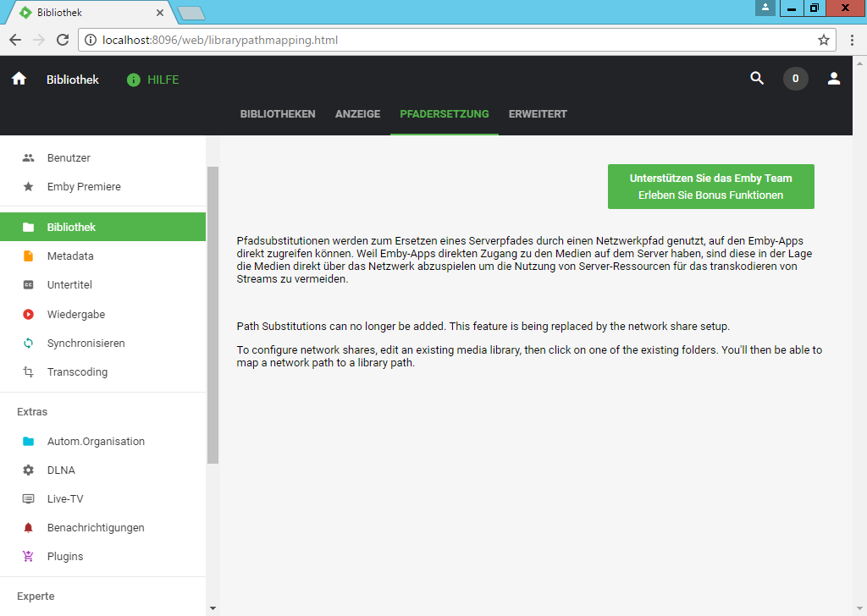Go to Emby home via house icon
Screen dimensions: 867x616
tap(19, 79)
